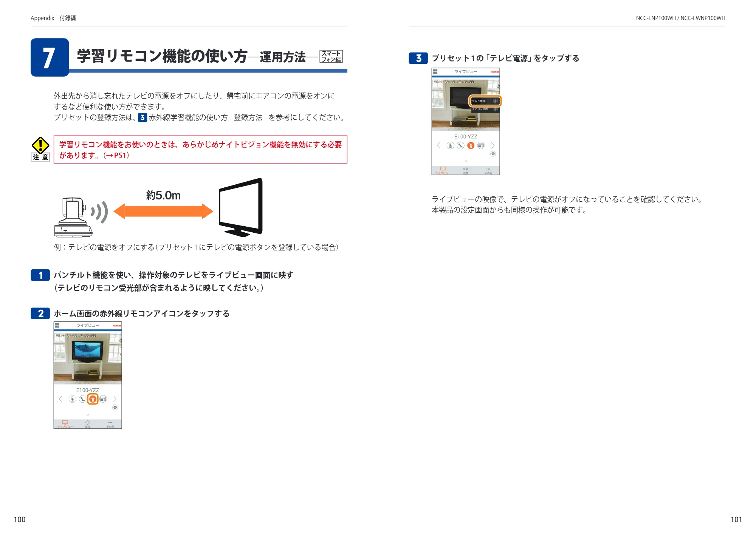Select the ライブビュー bottom tab in step 3 screenshot

[x=443, y=170]
